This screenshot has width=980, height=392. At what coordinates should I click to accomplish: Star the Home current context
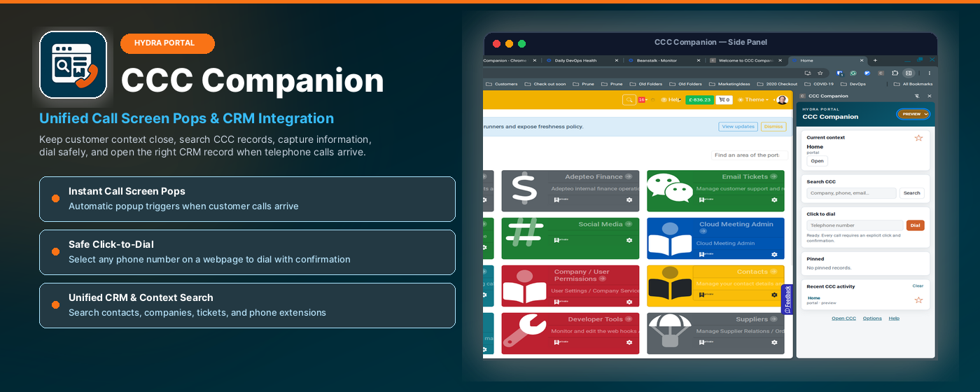918,138
